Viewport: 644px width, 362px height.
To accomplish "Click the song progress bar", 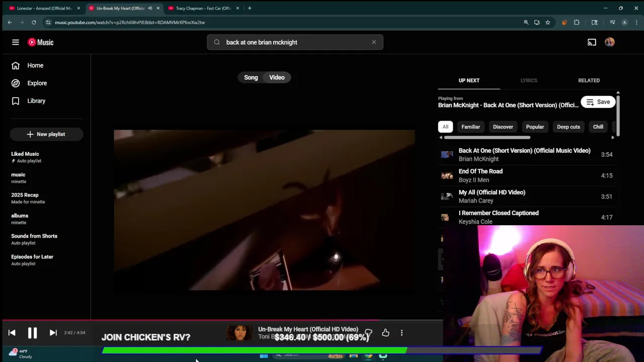I will (221, 320).
